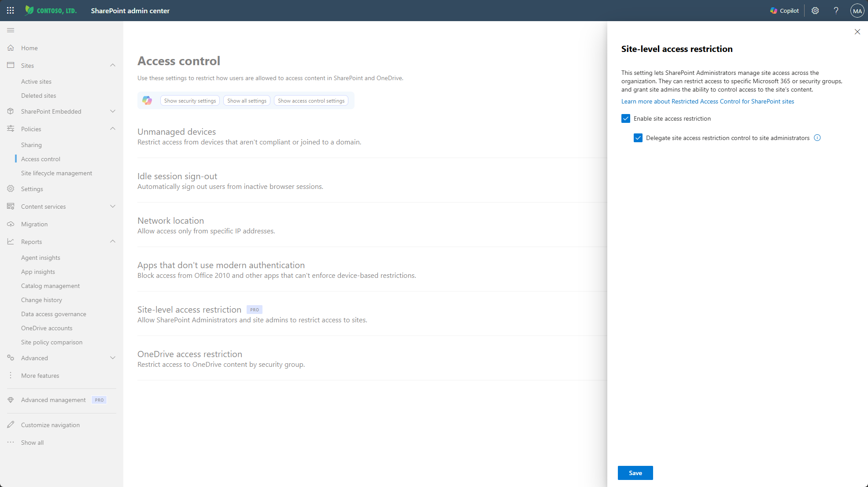This screenshot has height=487, width=868.
Task: Uncheck Enable site access restriction
Action: [x=626, y=118]
